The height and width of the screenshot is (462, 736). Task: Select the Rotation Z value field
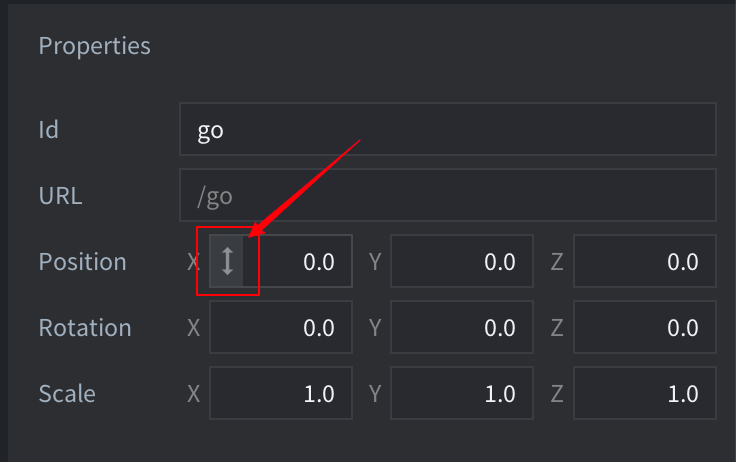[645, 328]
